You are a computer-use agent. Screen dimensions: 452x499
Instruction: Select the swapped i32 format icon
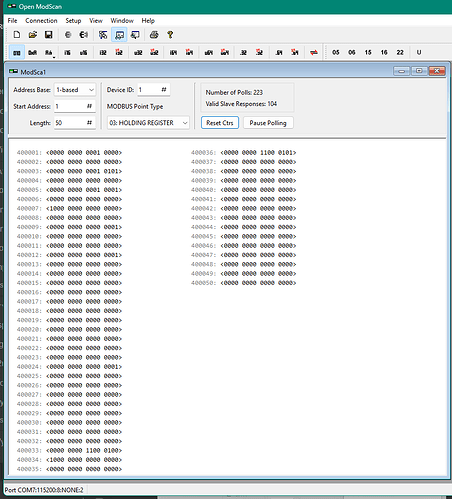pyautogui.click(x=119, y=52)
